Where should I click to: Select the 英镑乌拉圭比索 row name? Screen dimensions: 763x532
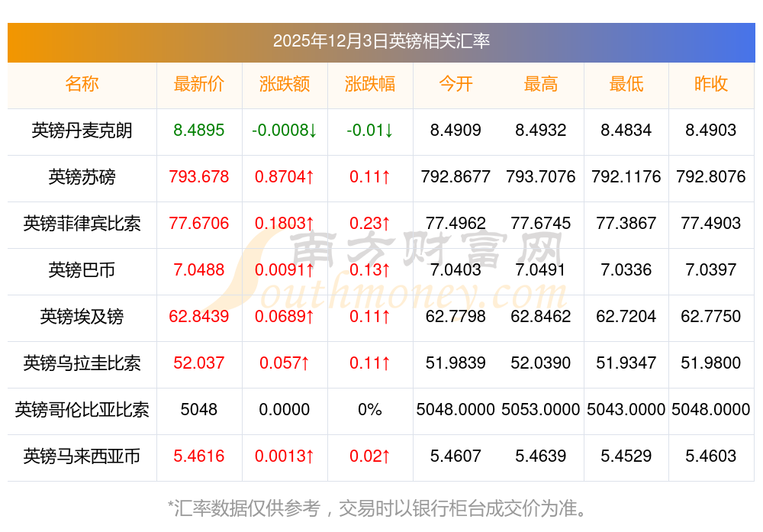click(82, 363)
